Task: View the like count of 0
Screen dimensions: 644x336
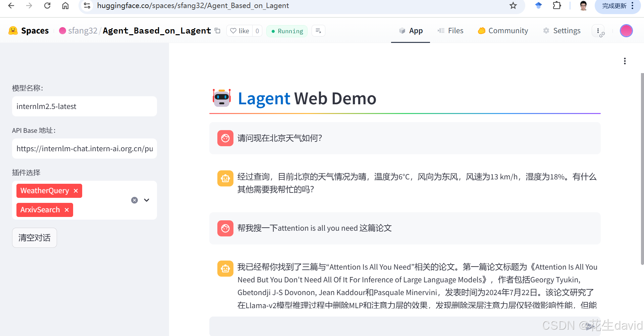Action: point(257,31)
